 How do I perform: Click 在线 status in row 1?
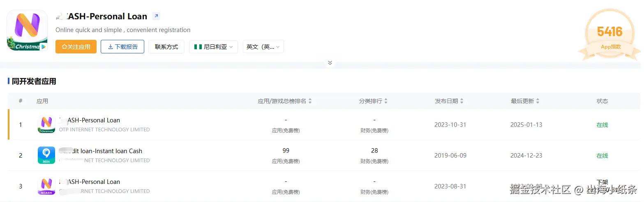(602, 125)
